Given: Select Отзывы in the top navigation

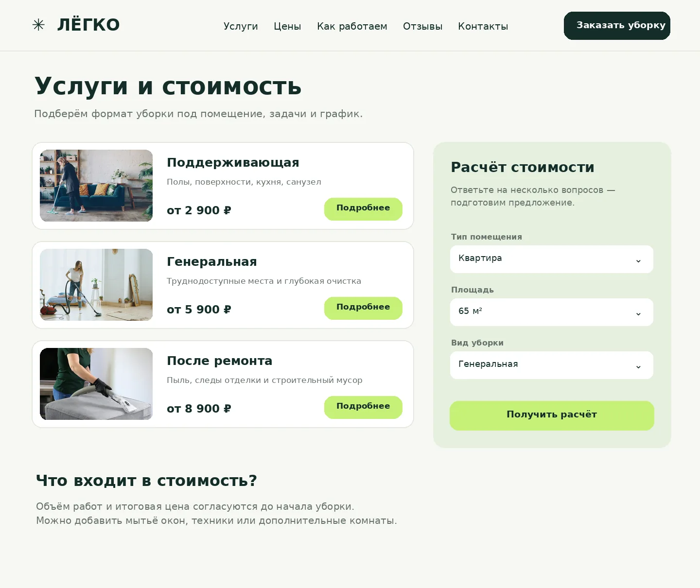Looking at the screenshot, I should [x=422, y=26].
